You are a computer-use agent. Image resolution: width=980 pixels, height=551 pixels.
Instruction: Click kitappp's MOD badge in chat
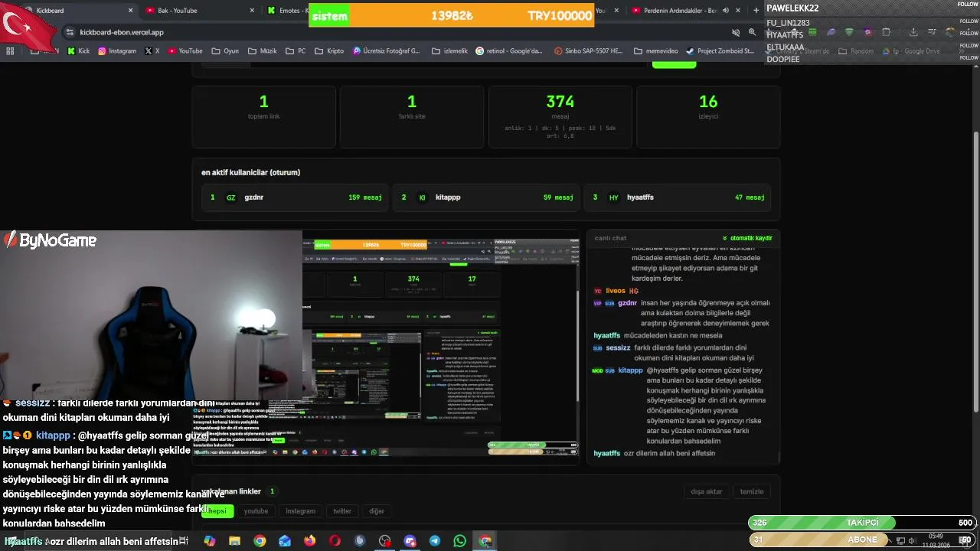[597, 370]
